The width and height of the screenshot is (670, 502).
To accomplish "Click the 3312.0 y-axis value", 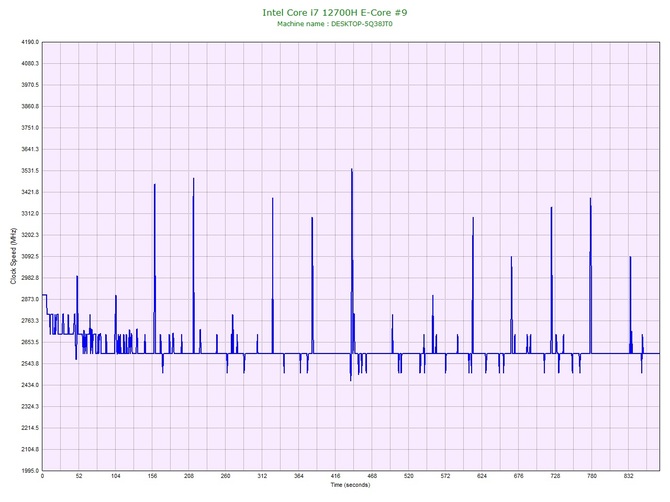I will 30,214.
